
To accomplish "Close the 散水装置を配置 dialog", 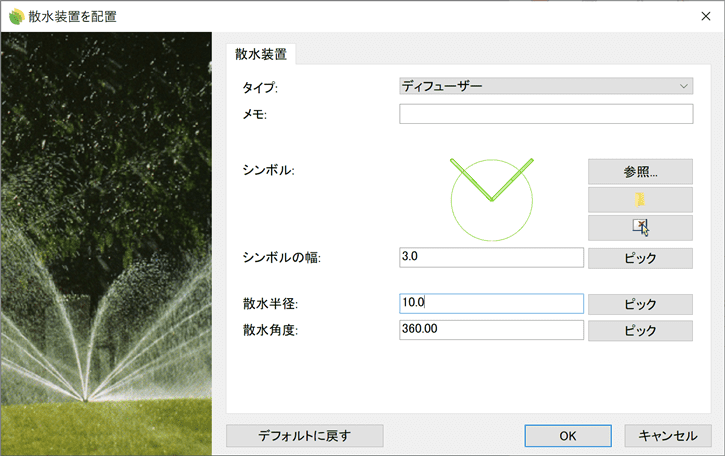I will (x=706, y=16).
